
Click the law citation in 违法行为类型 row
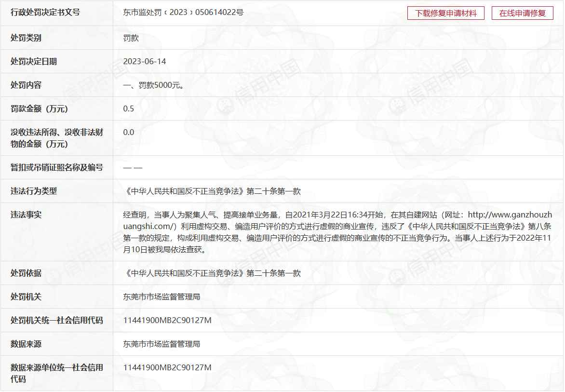212,191
